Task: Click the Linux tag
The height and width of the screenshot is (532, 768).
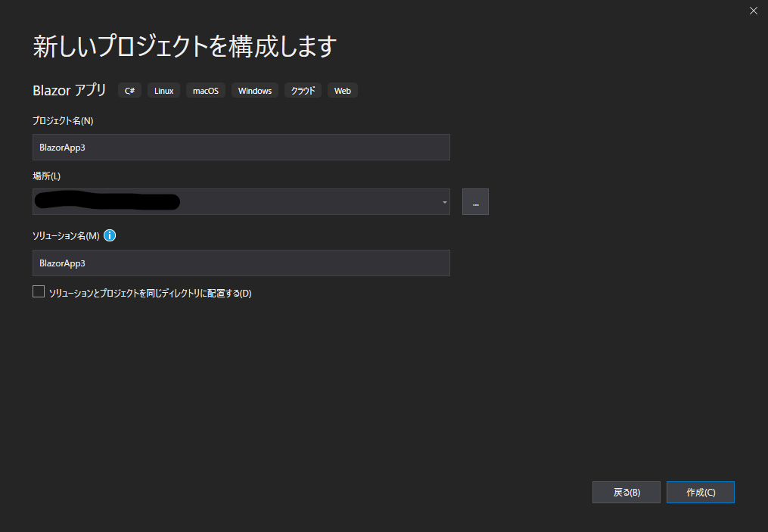Action: tap(163, 91)
